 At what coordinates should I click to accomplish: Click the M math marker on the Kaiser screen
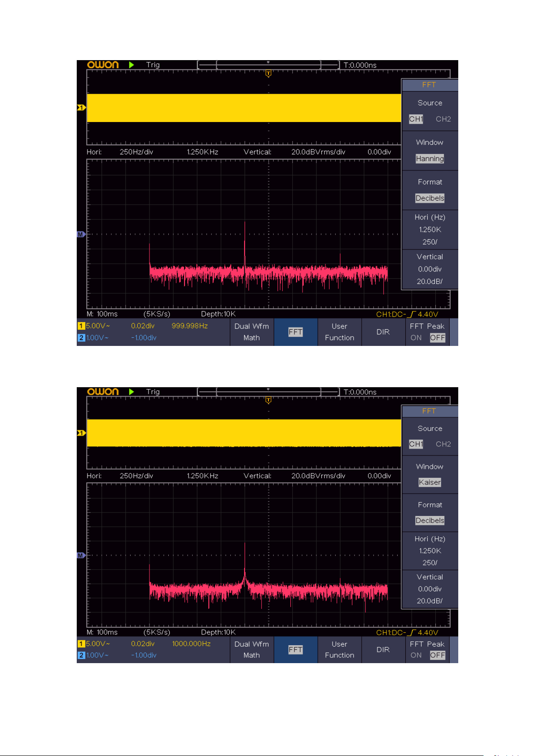click(x=81, y=555)
